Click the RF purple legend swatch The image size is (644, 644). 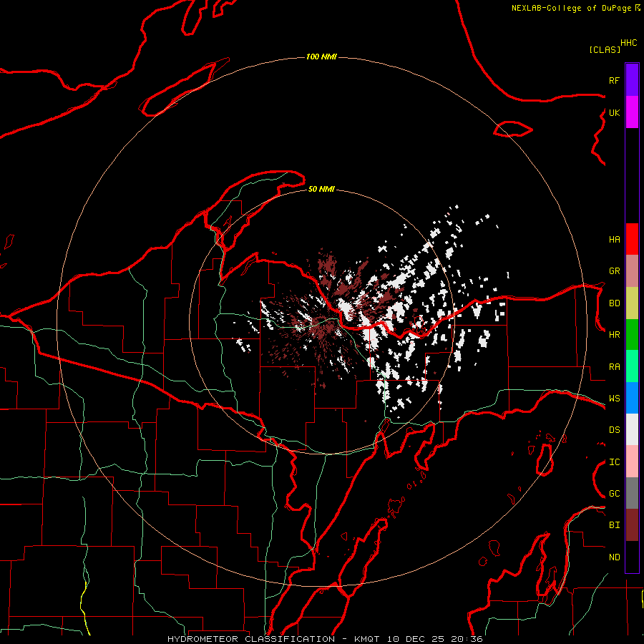(x=632, y=80)
